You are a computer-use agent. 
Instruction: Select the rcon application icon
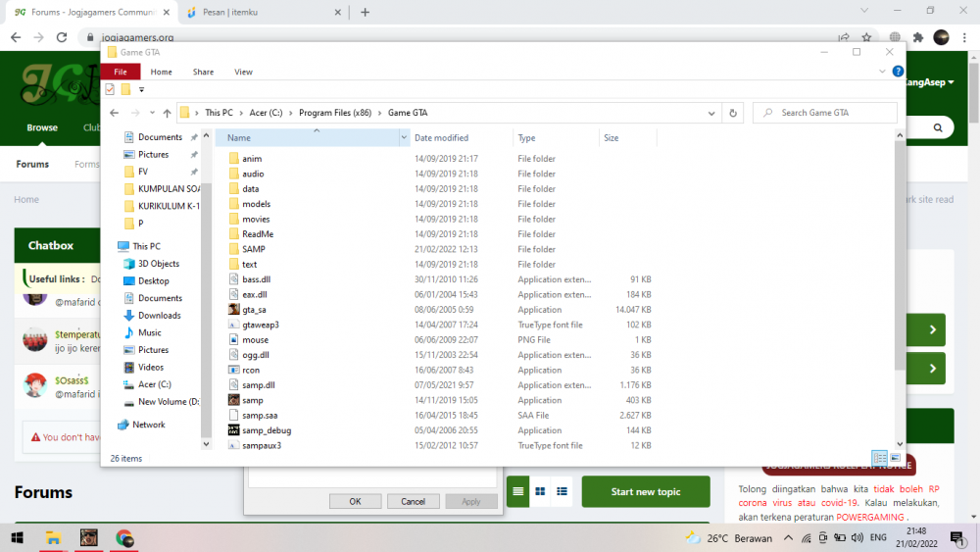(x=234, y=370)
